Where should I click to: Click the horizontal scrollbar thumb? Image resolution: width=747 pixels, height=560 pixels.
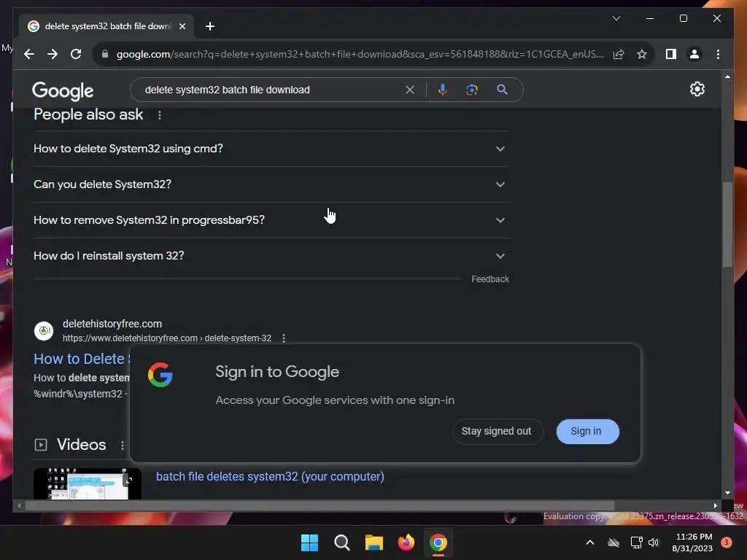[x=320, y=506]
